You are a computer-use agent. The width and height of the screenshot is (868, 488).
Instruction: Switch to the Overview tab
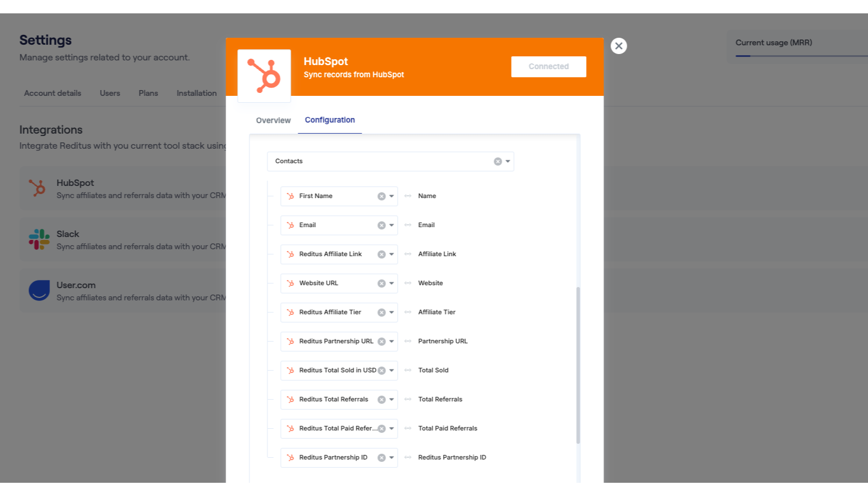pyautogui.click(x=273, y=120)
